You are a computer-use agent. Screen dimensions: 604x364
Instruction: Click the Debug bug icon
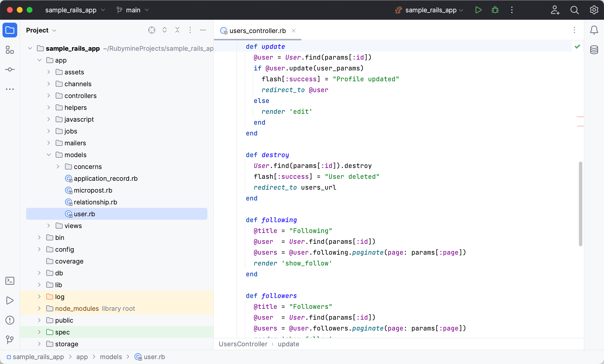pyautogui.click(x=495, y=10)
